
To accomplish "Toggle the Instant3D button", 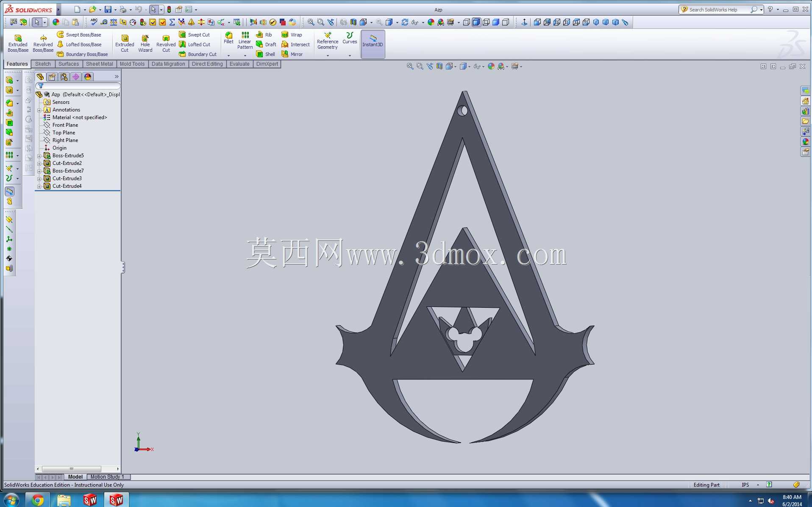I will tap(373, 44).
